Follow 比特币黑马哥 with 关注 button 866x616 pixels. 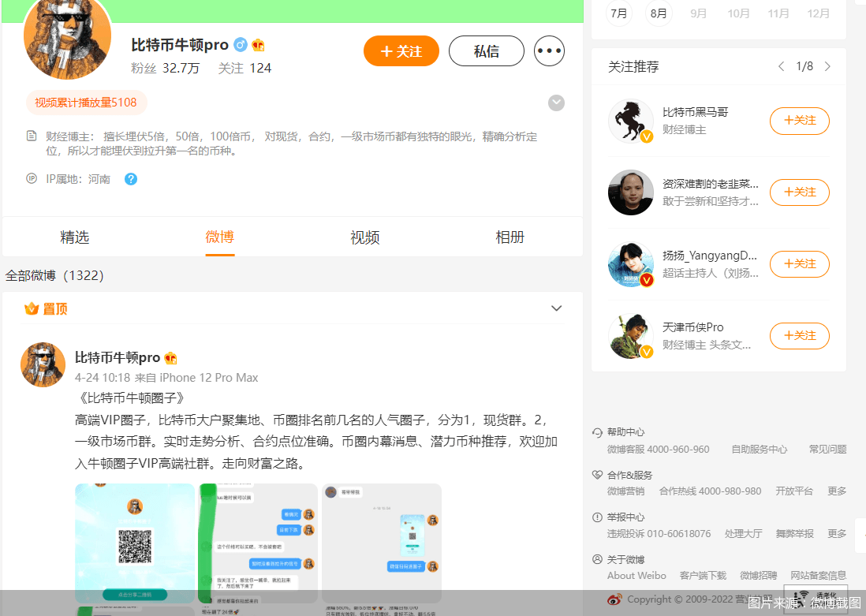coord(799,121)
